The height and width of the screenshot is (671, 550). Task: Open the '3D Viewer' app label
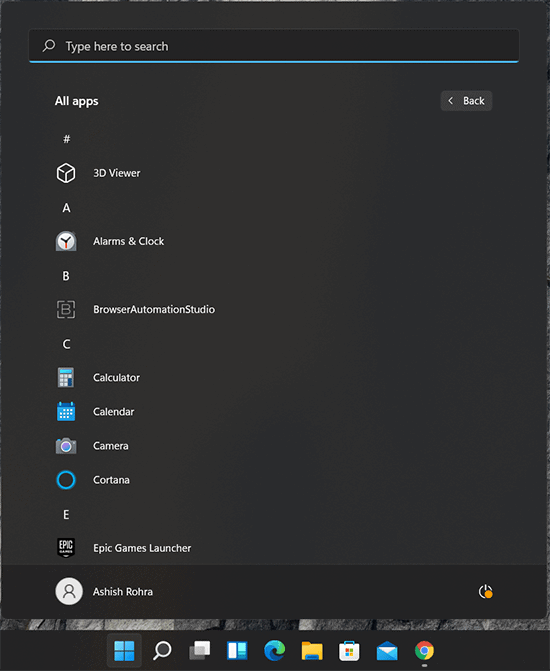tap(117, 173)
